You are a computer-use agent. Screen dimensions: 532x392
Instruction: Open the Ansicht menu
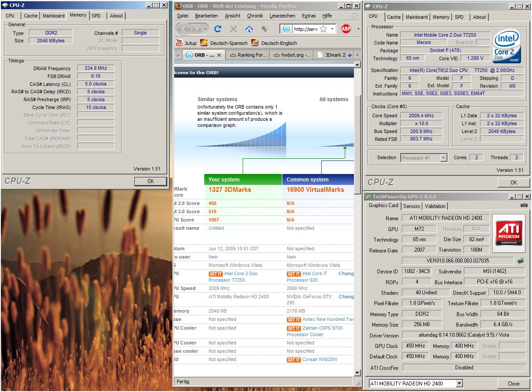point(233,16)
